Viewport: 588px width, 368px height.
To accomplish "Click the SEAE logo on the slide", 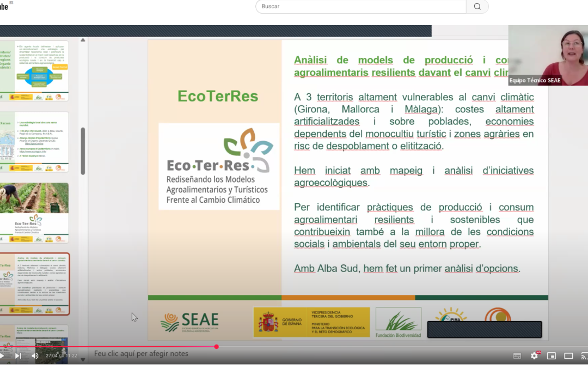I will pyautogui.click(x=189, y=322).
